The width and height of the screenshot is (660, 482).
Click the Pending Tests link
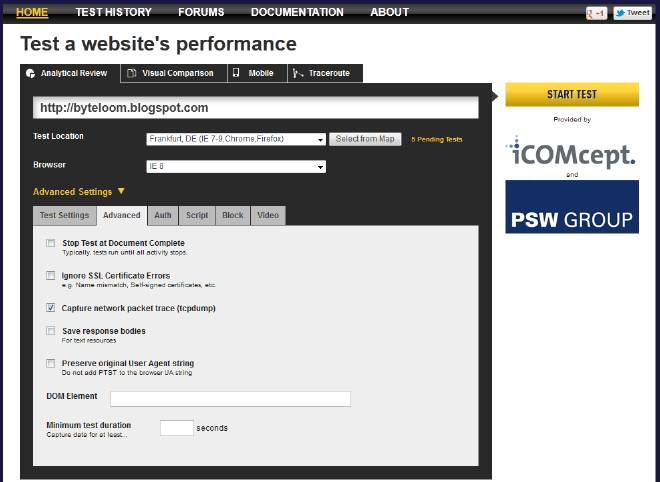point(436,139)
